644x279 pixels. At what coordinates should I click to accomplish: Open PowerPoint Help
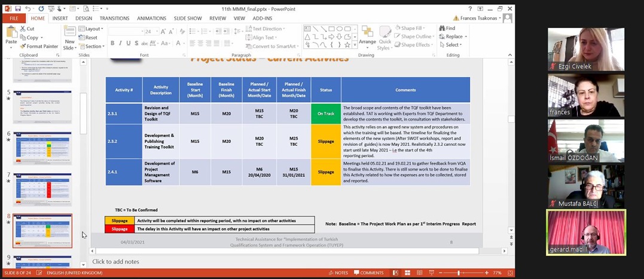[x=470, y=8]
